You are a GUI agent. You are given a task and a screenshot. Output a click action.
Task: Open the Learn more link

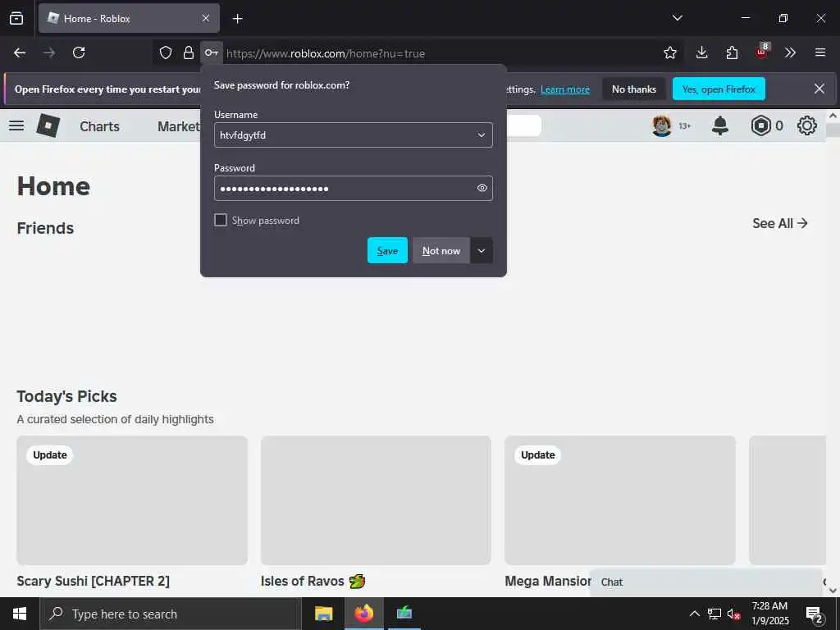(564, 89)
